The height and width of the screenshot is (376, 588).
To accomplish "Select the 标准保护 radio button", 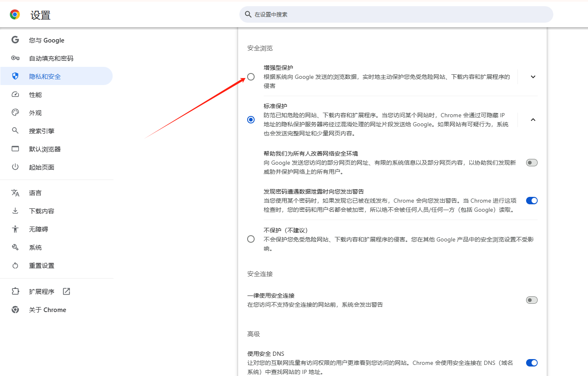I will pyautogui.click(x=251, y=120).
